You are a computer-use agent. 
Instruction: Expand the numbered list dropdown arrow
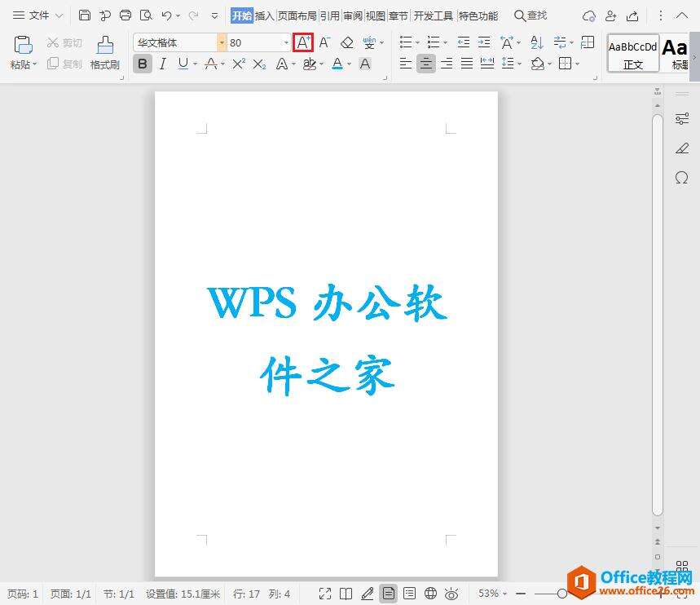click(445, 43)
